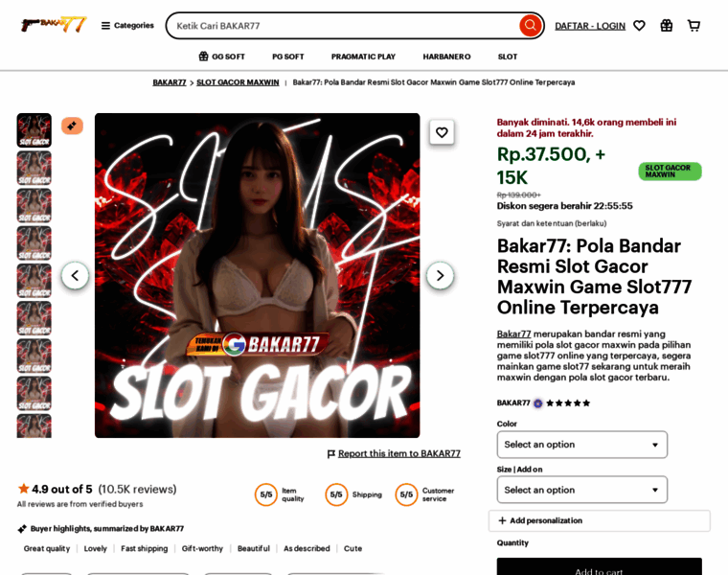Show next product image arrow

pos(440,276)
